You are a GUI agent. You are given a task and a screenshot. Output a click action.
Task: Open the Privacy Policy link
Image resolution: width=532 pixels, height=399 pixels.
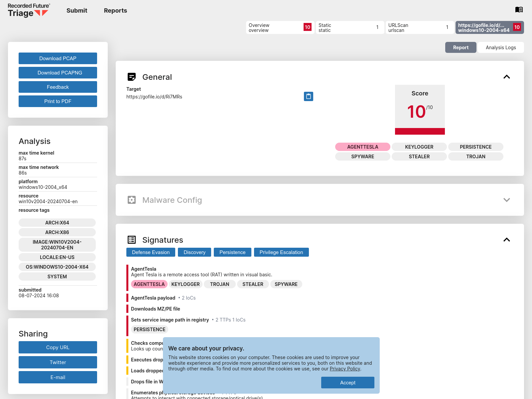click(x=345, y=369)
